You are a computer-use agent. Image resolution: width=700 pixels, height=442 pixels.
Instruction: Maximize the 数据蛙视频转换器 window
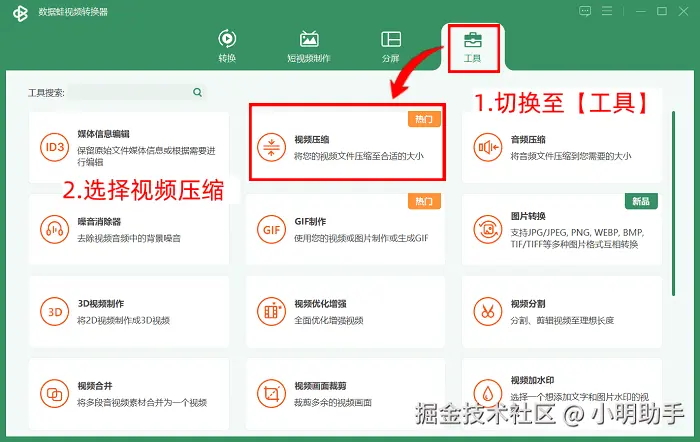tap(662, 11)
